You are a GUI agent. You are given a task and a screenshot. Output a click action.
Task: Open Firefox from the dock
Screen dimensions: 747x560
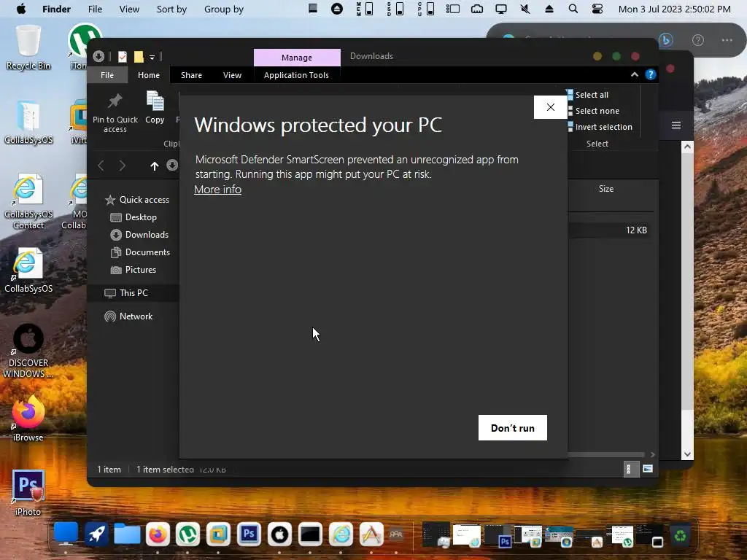click(158, 534)
